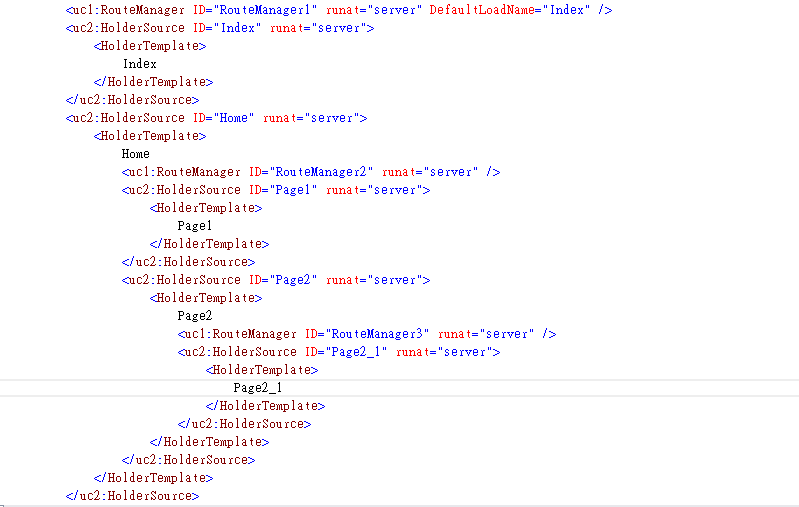The image size is (799, 507).
Task: Click the HolderSource ID value "Page2_1"
Action: click(x=356, y=352)
